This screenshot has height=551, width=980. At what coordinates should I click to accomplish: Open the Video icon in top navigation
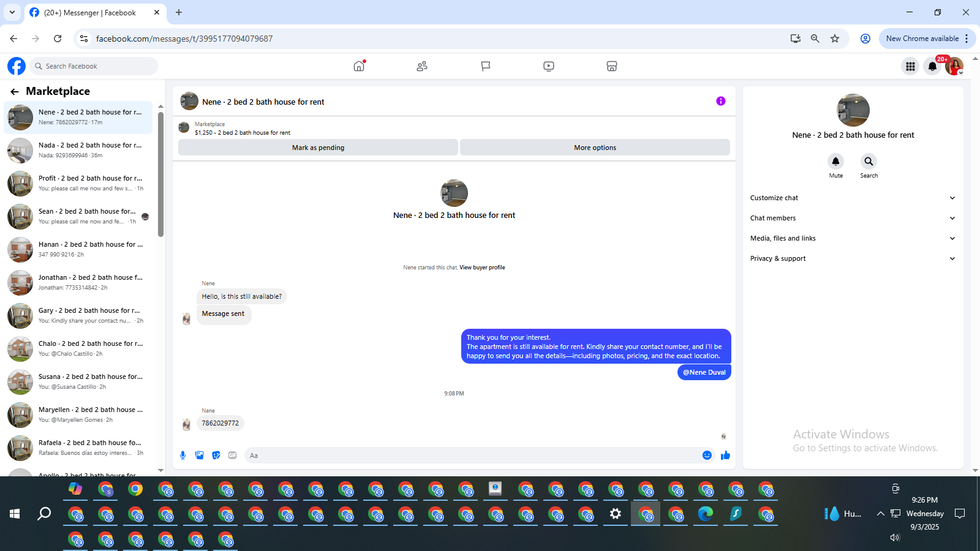[549, 66]
